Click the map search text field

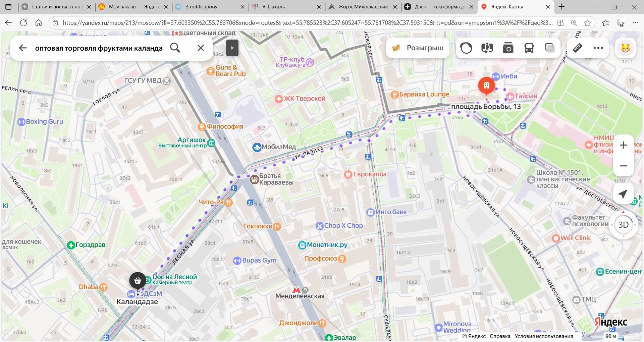99,48
